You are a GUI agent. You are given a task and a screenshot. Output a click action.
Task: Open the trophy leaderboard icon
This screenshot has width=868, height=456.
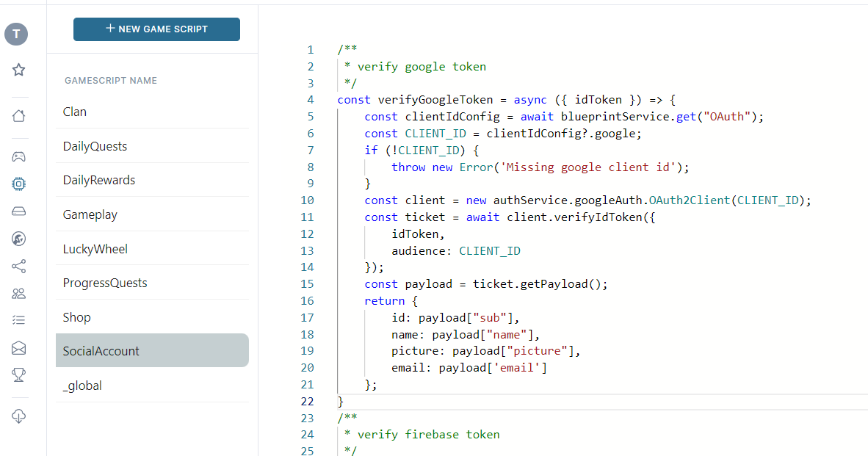click(x=19, y=375)
